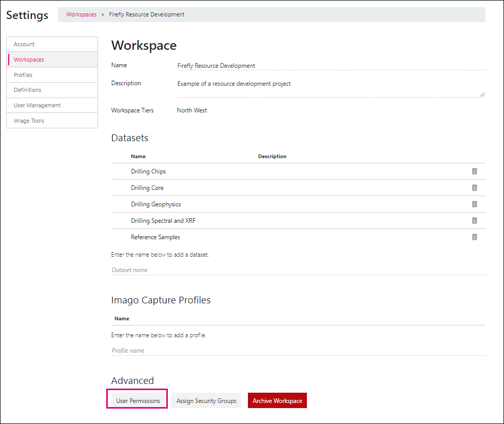Click the red Archive Workspace button
This screenshot has width=504, height=424.
[277, 400]
